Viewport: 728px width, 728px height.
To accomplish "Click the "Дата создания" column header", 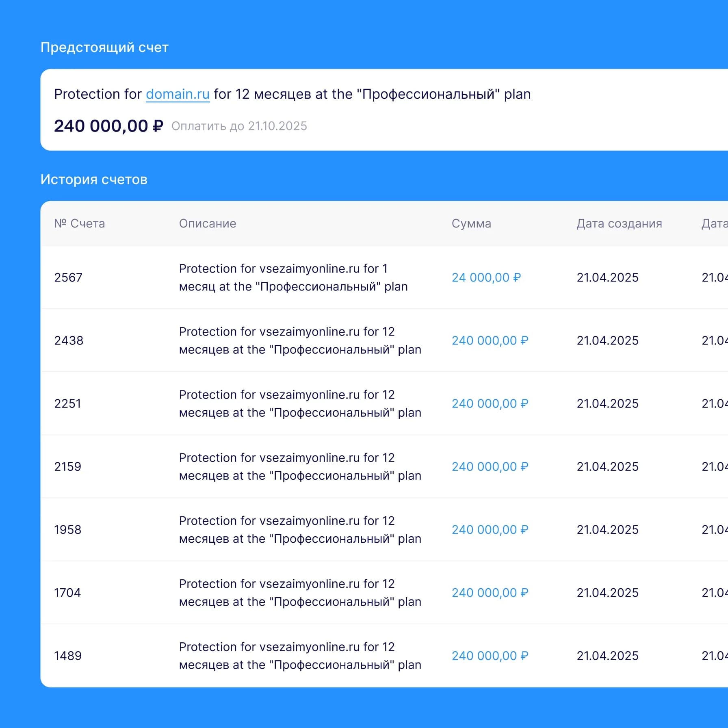I will [x=619, y=223].
